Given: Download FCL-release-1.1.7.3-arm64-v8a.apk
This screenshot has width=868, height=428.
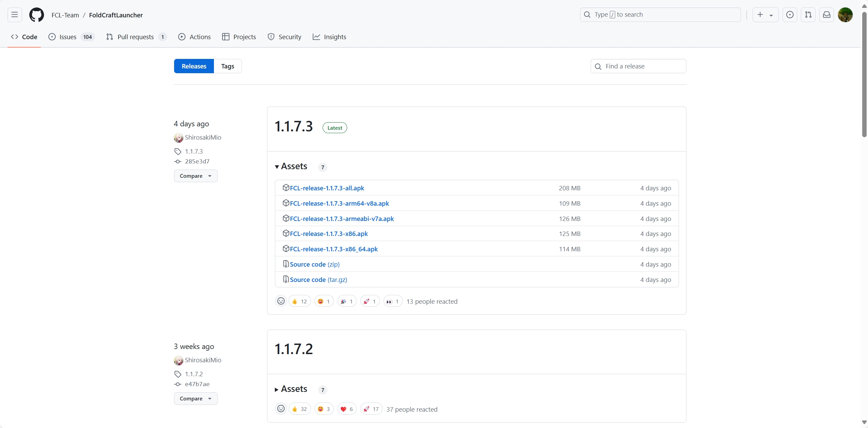Looking at the screenshot, I should [x=339, y=203].
